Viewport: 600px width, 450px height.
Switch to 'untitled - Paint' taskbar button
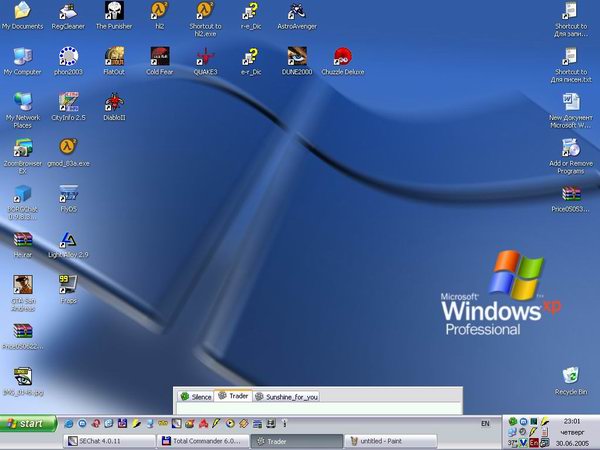coord(390,441)
